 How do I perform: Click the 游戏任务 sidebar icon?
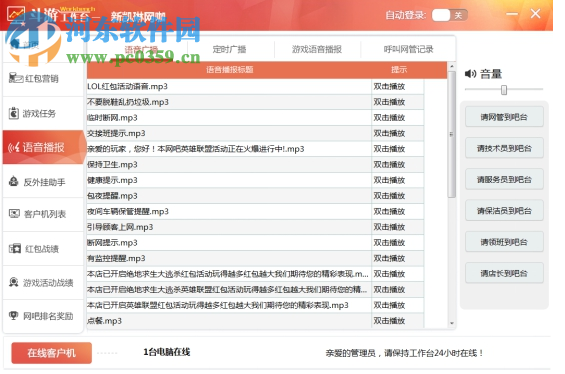pos(14,113)
